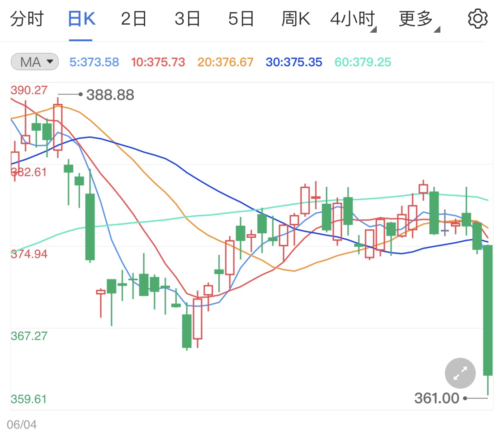This screenshot has height=433, width=504.
Task: Click the MA20 value 20:376.67
Action: click(x=225, y=62)
